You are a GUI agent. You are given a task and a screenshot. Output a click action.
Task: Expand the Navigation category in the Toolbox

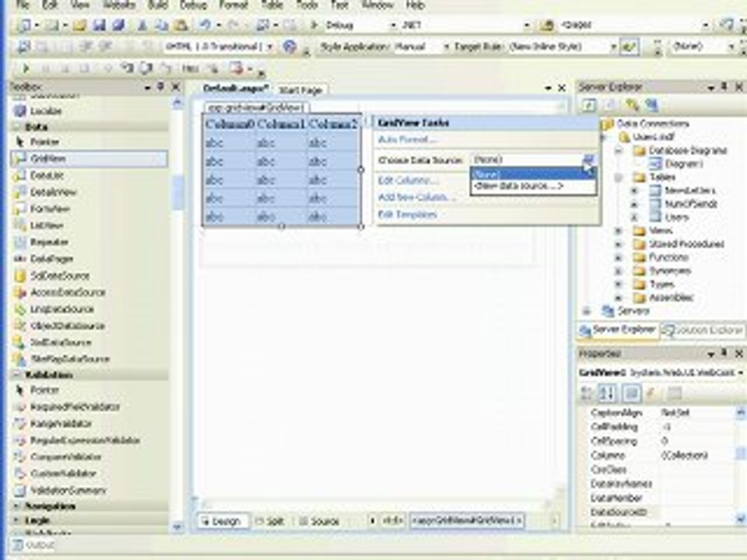(x=17, y=506)
